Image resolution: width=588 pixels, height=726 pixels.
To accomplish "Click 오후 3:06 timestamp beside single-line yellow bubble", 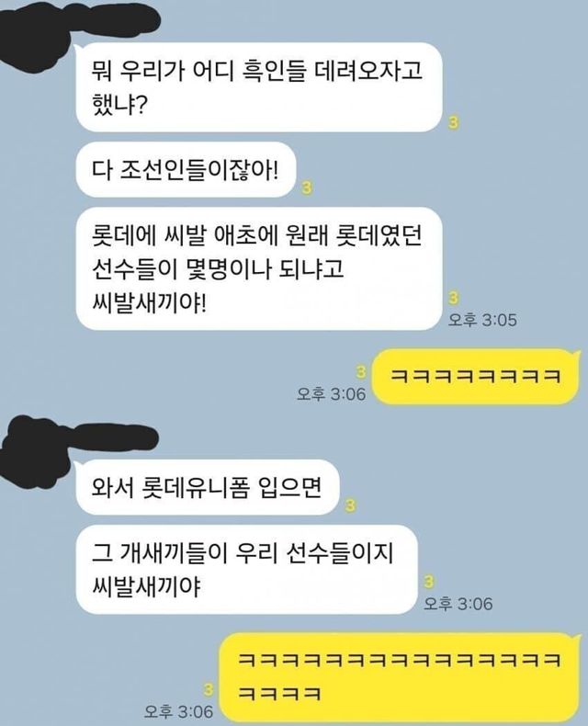I will [x=331, y=394].
